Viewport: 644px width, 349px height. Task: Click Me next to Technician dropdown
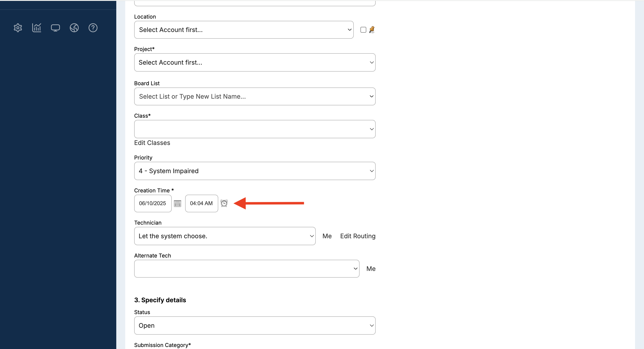click(x=327, y=236)
